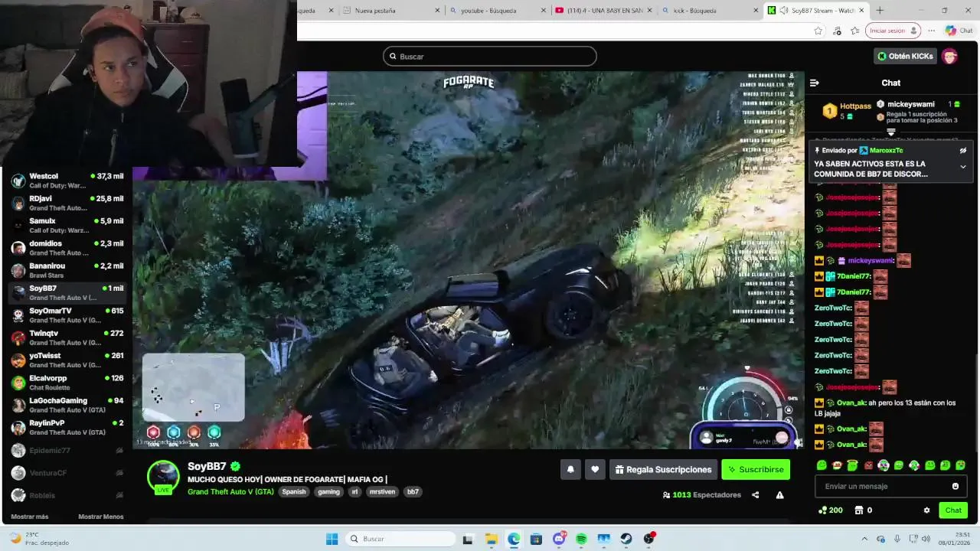Click the media control icon in address bar
Screen dimensions: 980x551
tap(837, 31)
